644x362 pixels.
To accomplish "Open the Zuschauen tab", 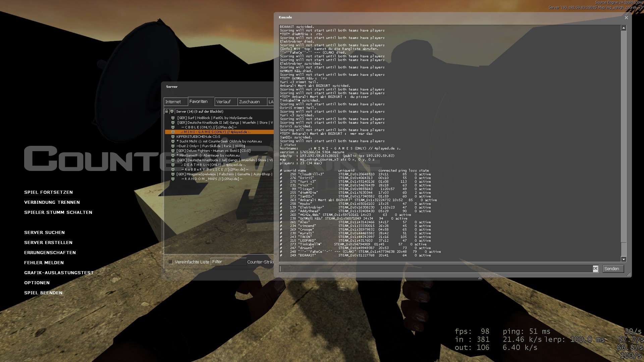I will click(x=252, y=102).
